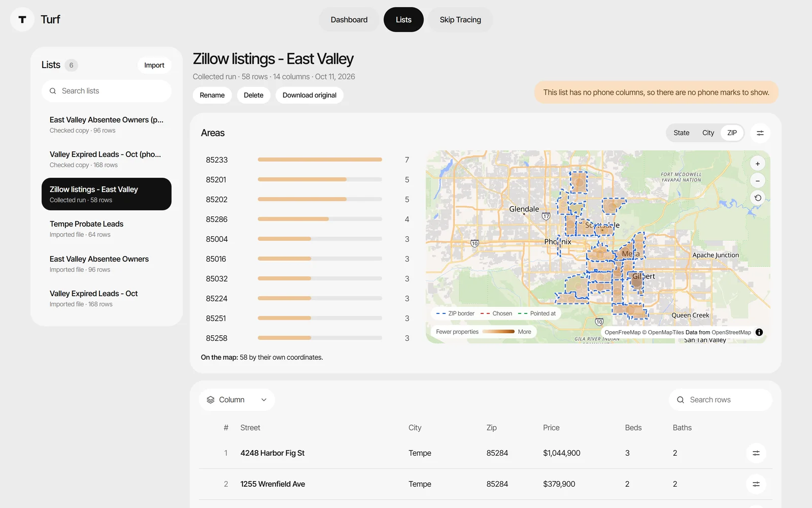
Task: Delete the current list
Action: coord(253,95)
